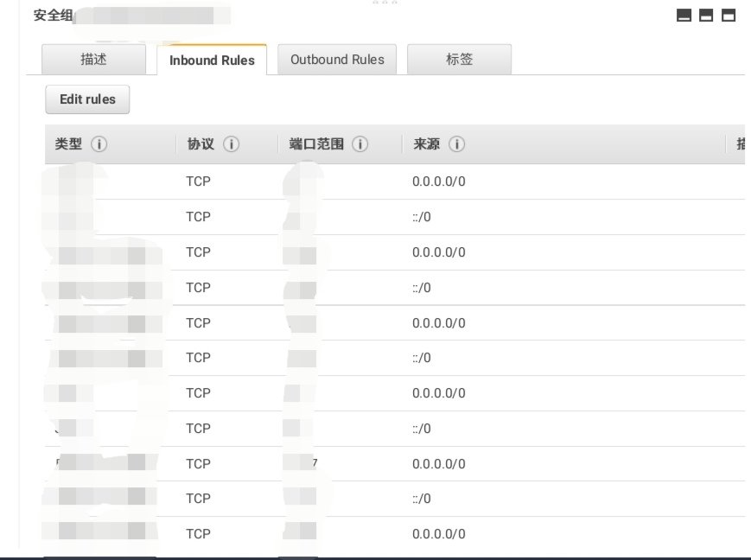Click the 来源 column header
Image resolution: width=751 pixels, height=560 pixels.
[x=427, y=144]
